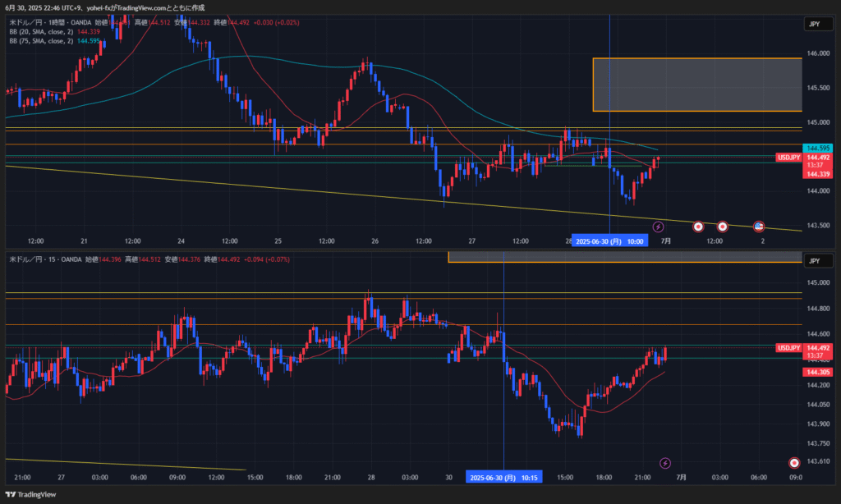Click the USDJPY price tag on the 15-minute chart
Viewport: 841px width, 504px height.
click(x=789, y=348)
